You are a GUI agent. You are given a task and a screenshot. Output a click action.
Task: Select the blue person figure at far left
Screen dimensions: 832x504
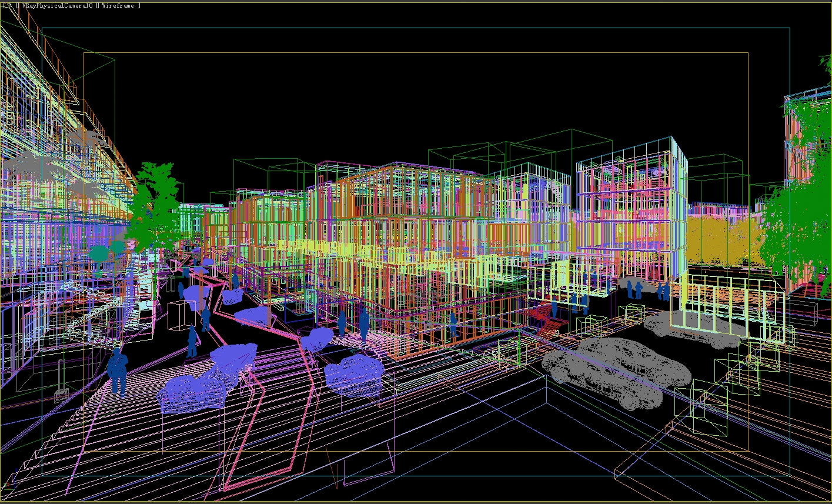point(118,369)
